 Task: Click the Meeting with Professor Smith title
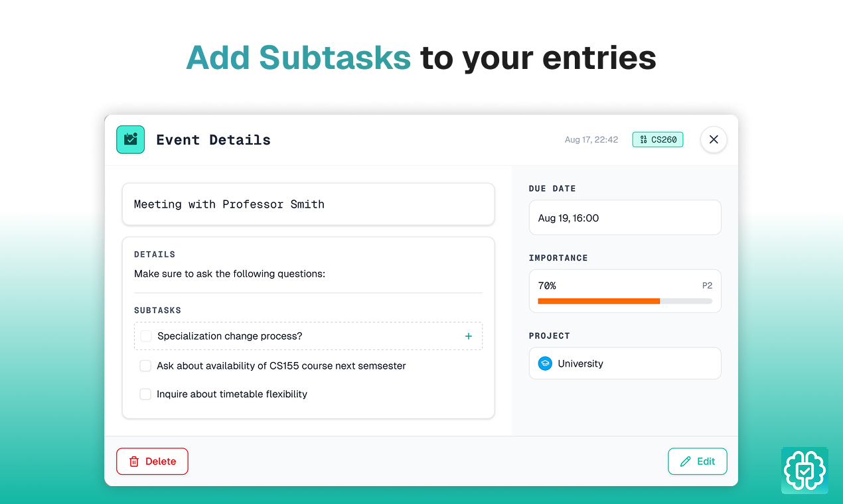(x=229, y=204)
